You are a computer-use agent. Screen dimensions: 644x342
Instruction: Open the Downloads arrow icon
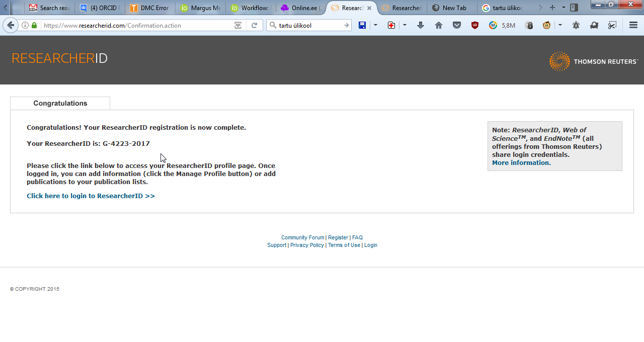pyautogui.click(x=421, y=25)
